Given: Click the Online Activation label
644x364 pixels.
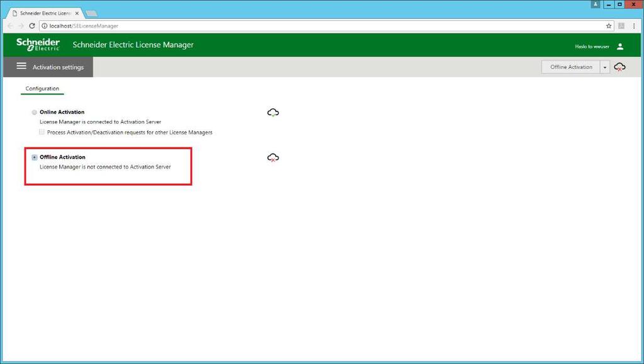Looking at the screenshot, I should click(62, 112).
